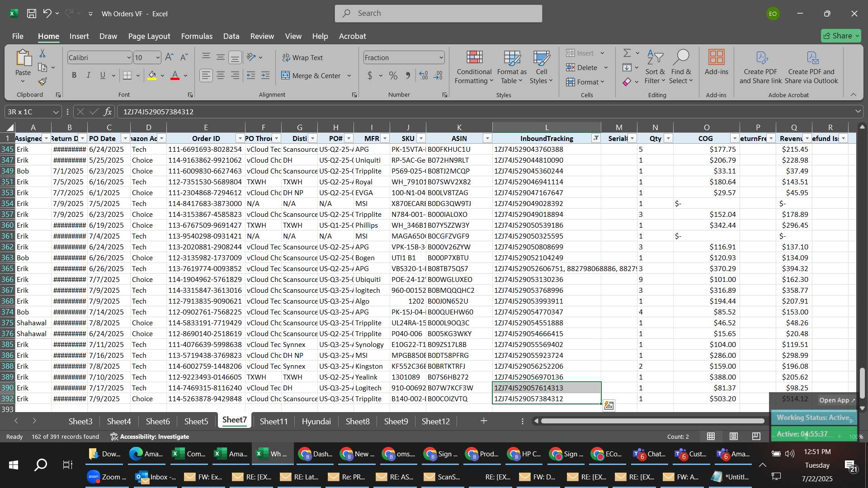This screenshot has width=868, height=488.
Task: Click Comma Style icon
Action: [408, 75]
